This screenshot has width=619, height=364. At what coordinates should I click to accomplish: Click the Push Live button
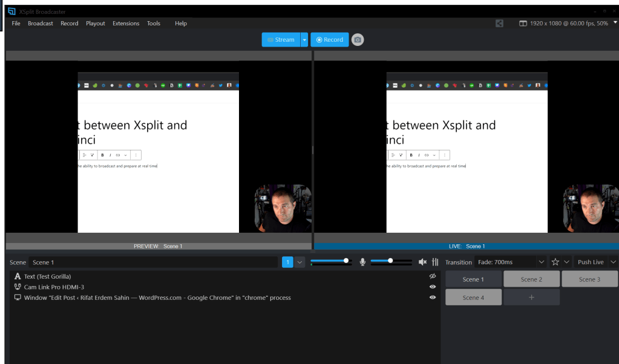click(591, 262)
